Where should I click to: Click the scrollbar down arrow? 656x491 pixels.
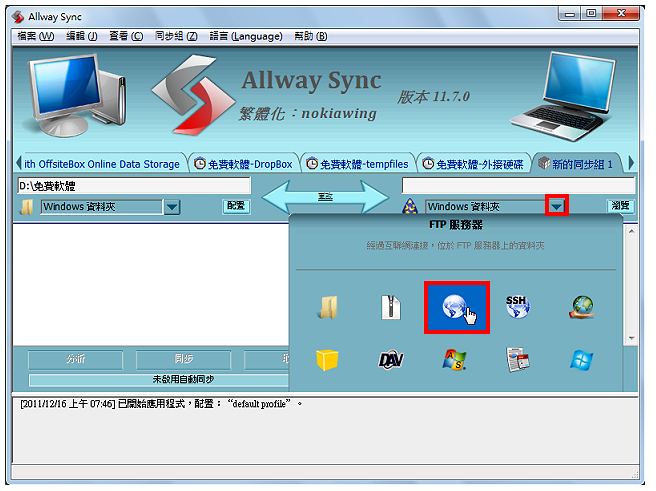point(631,338)
